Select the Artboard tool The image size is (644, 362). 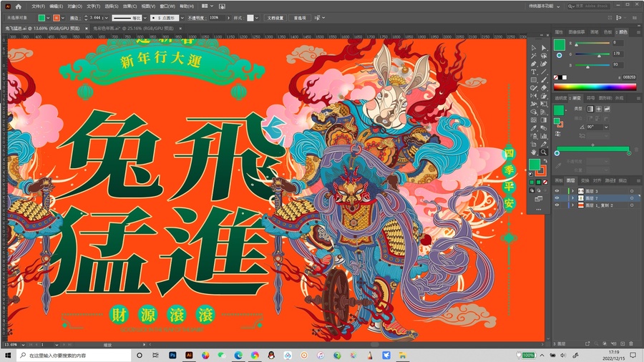(x=534, y=144)
